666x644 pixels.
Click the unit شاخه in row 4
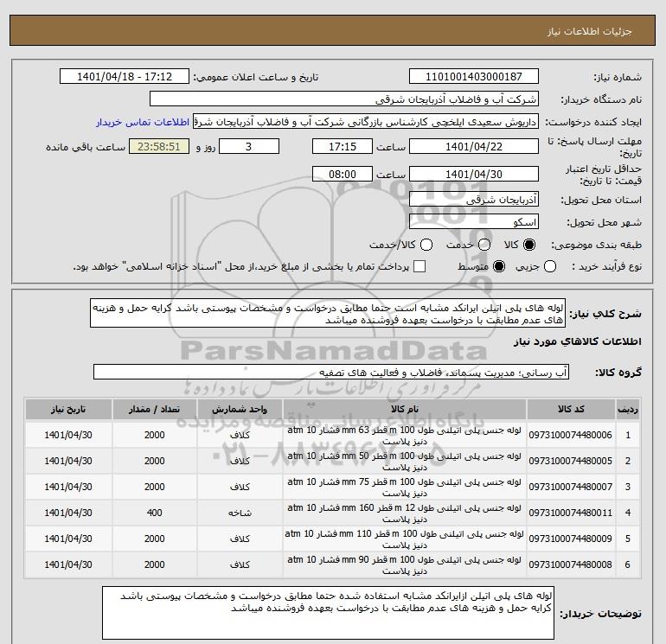[x=240, y=513]
